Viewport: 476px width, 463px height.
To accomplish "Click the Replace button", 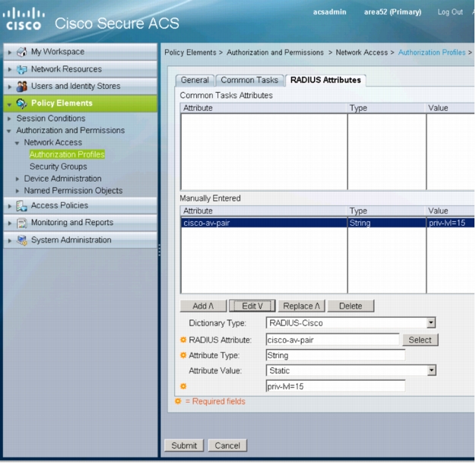I will pyautogui.click(x=301, y=306).
